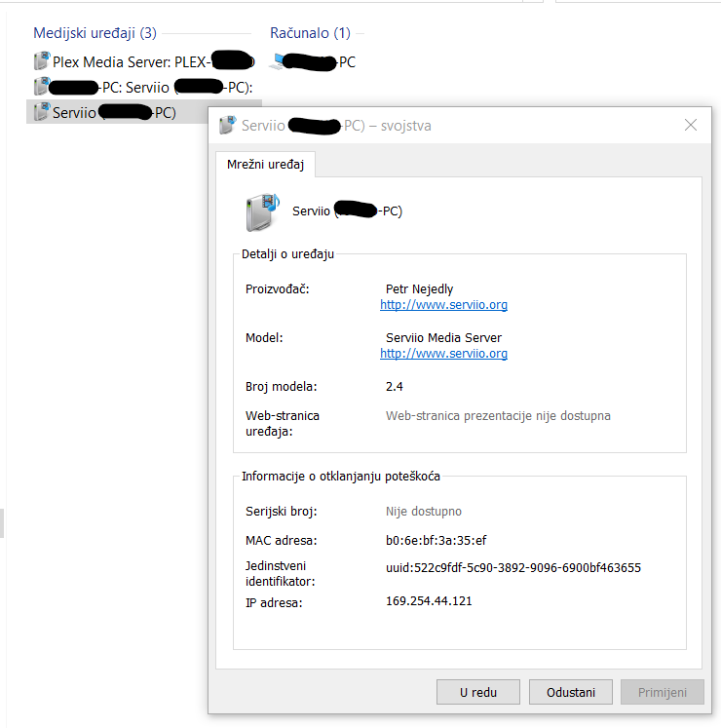Viewport: 721px width, 728px height.
Task: Click the small icon in the dialog title bar
Action: point(228,125)
